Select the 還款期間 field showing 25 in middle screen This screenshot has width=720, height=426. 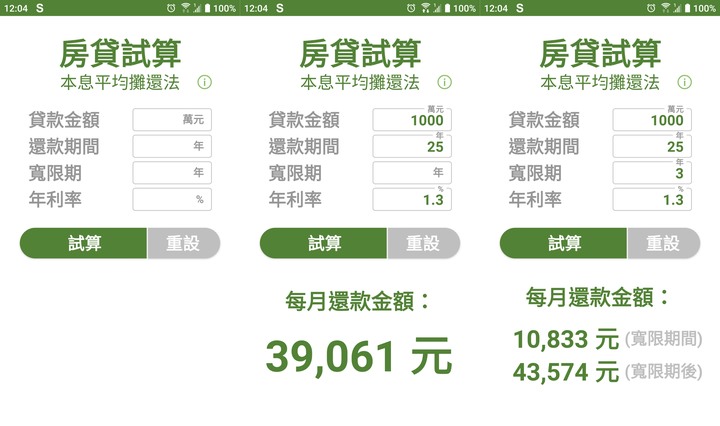[x=412, y=146]
